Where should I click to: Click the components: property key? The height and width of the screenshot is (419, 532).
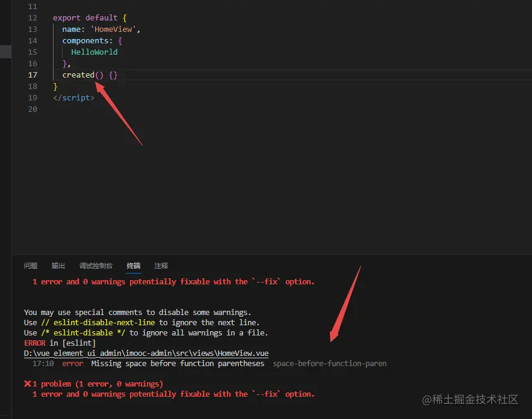[x=87, y=41]
